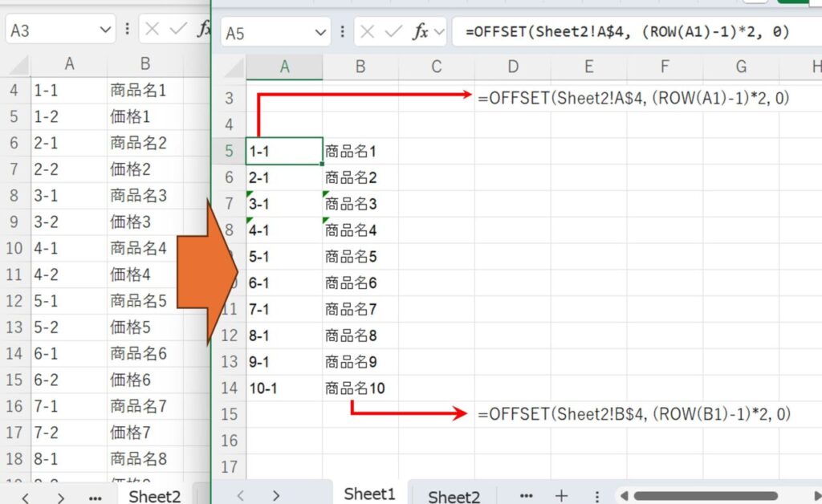Click the Enter checkmark icon in Sheet1 formula bar

[x=393, y=32]
